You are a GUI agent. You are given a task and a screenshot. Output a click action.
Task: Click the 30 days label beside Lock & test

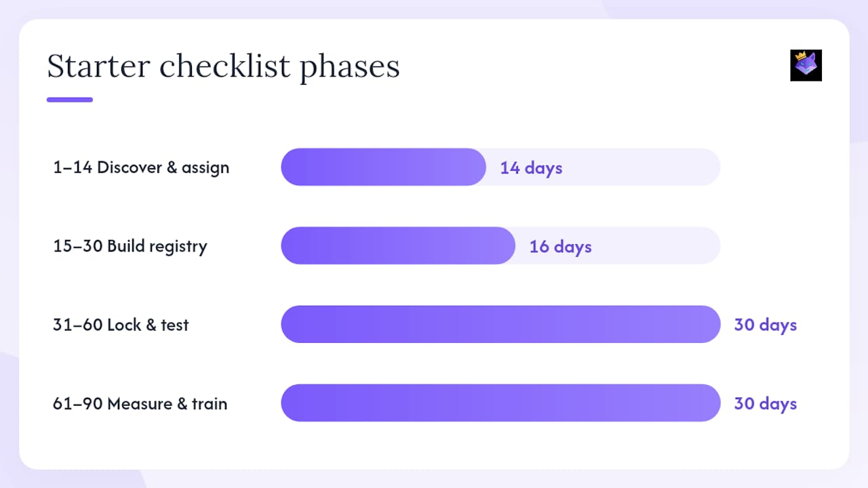(x=766, y=325)
